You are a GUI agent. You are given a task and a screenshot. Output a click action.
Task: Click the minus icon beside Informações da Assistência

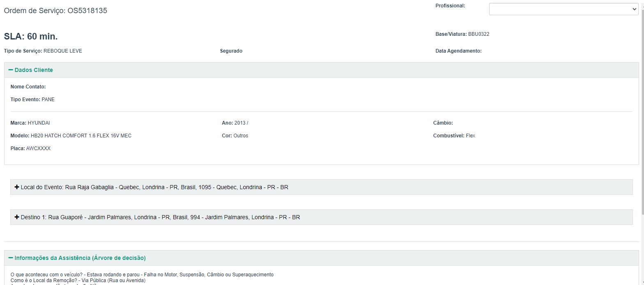pos(11,258)
